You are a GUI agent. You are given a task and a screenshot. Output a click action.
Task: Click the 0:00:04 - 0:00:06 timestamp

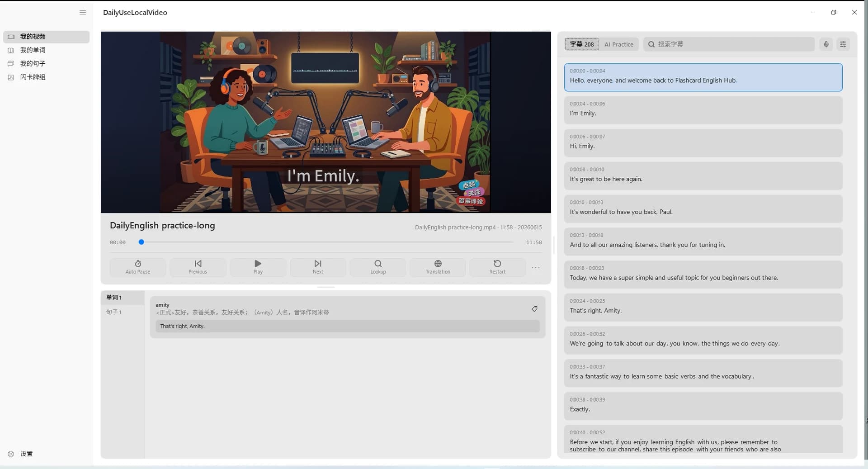[x=587, y=104]
